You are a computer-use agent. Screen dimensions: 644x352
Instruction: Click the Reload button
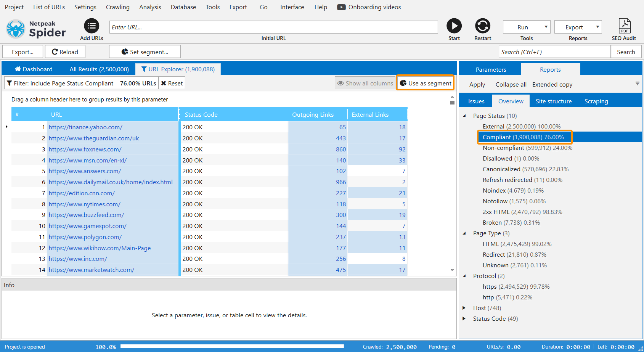[x=65, y=52]
